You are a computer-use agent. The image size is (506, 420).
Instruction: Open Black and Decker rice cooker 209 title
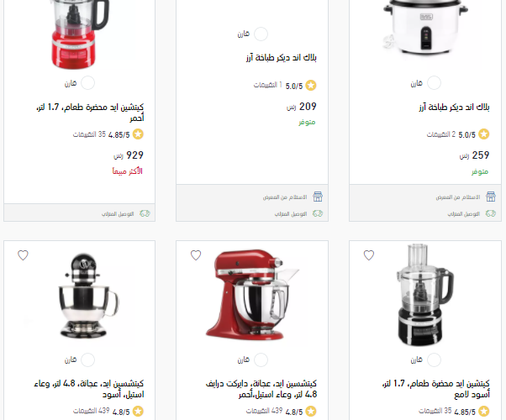click(x=281, y=58)
